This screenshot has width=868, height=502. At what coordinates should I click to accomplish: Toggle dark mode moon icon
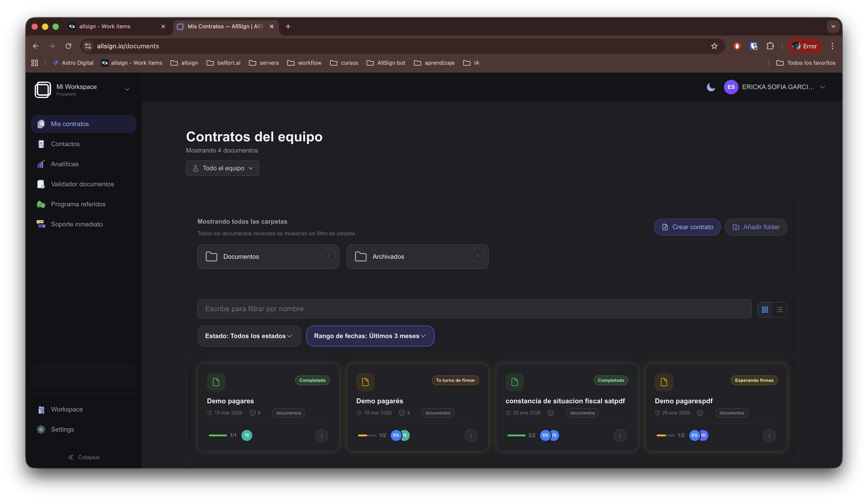[710, 87]
